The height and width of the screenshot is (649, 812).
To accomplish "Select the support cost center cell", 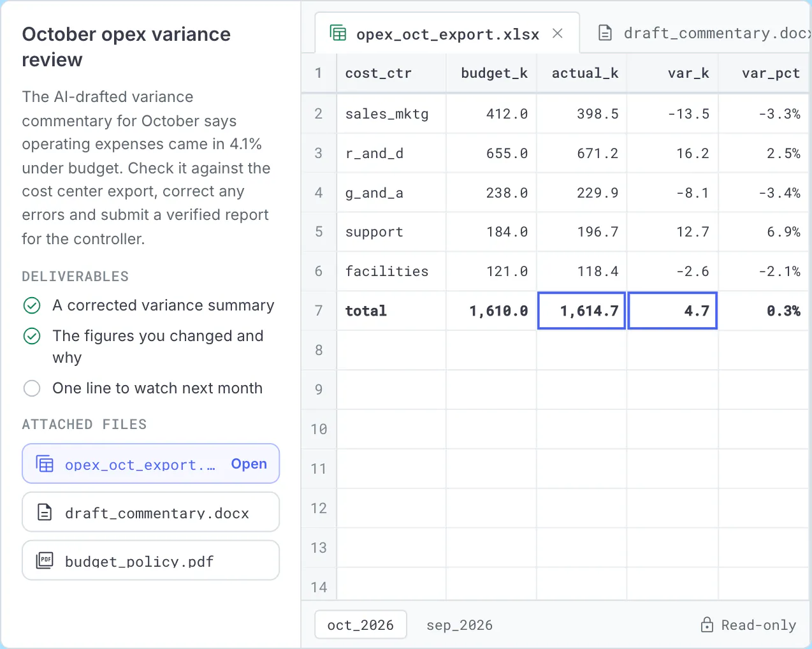I will [391, 232].
